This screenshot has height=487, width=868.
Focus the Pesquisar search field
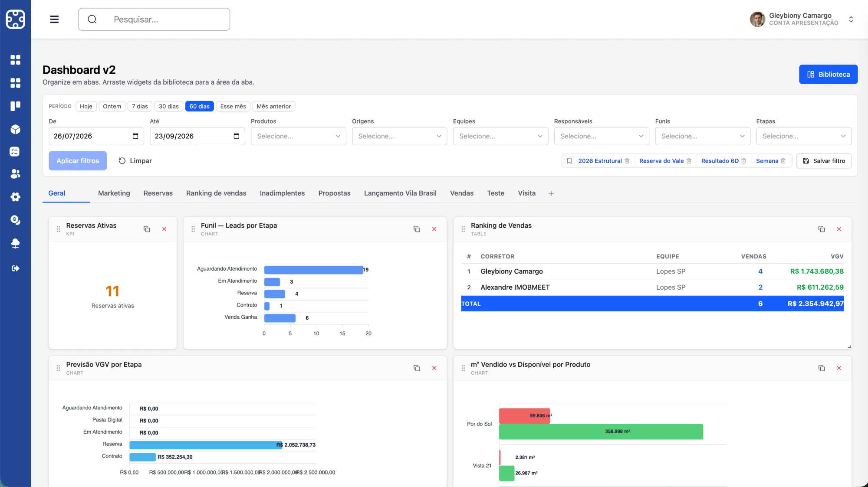coord(154,20)
